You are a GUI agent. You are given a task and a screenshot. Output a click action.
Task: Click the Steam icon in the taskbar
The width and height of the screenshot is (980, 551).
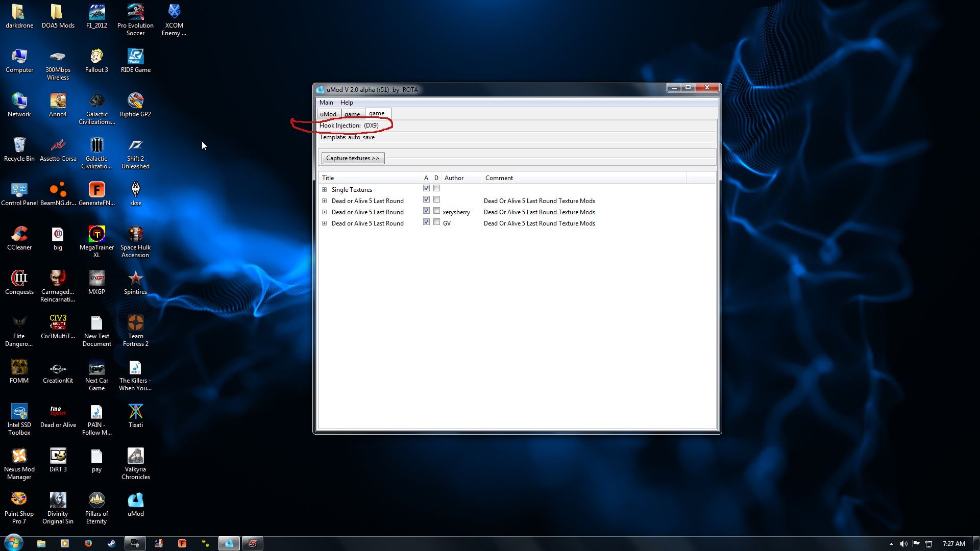tap(111, 543)
